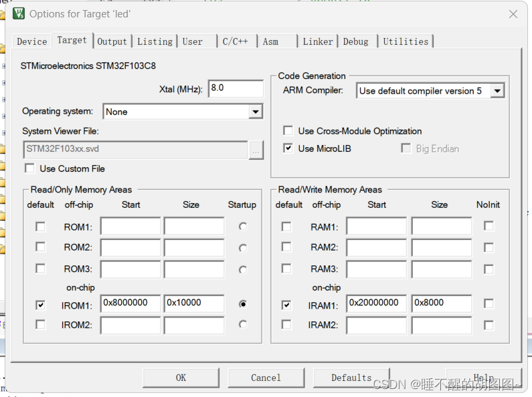Enable NoInit for RAM3
532x397 pixels.
point(489,269)
